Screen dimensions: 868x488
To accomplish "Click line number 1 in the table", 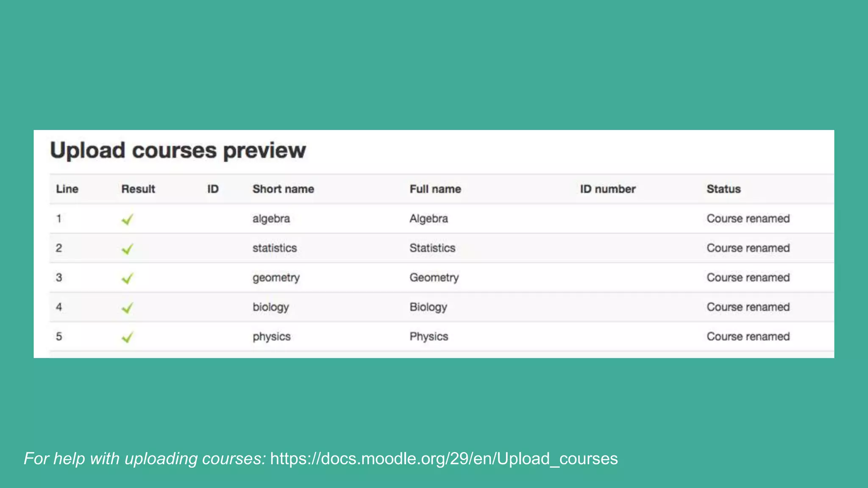I will pos(59,219).
